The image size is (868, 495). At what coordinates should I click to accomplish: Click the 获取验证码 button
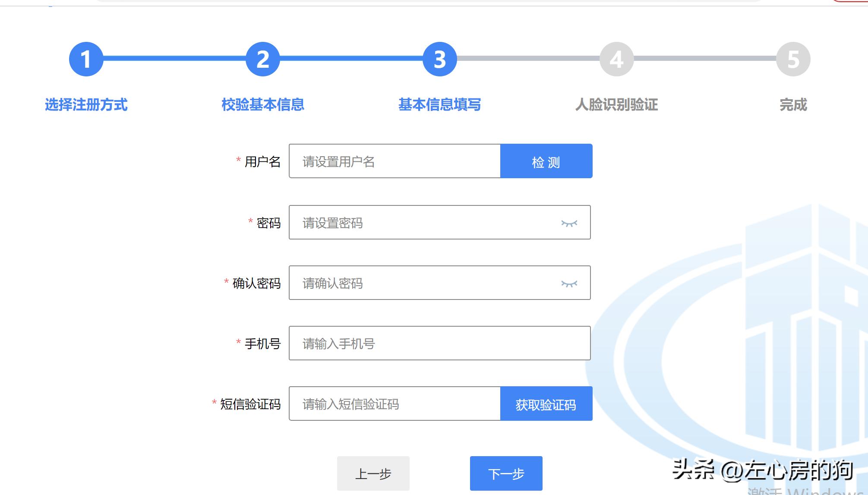coord(546,404)
